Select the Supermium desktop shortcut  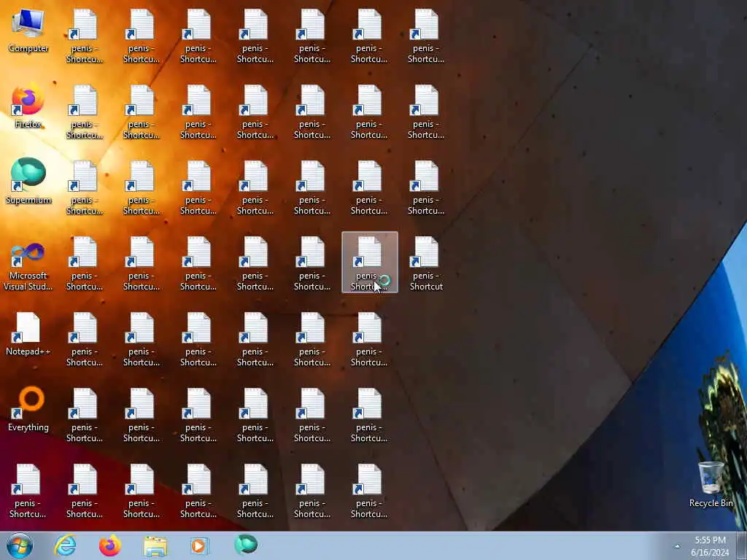pos(28,182)
